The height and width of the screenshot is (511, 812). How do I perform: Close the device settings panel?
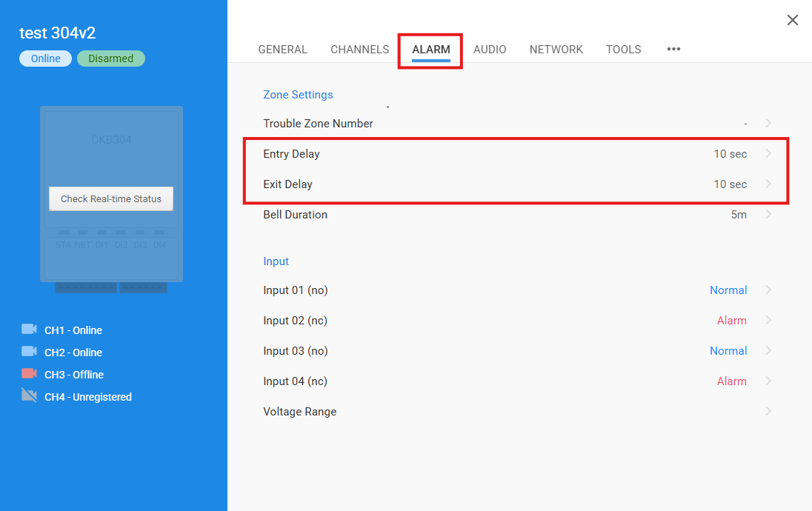(792, 20)
